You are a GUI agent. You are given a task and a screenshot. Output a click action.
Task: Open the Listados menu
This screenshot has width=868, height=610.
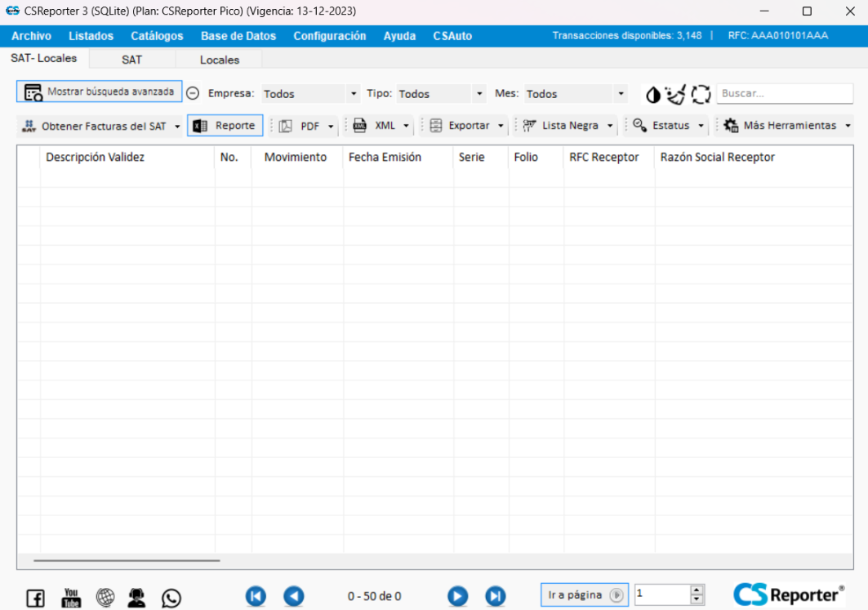[91, 36]
